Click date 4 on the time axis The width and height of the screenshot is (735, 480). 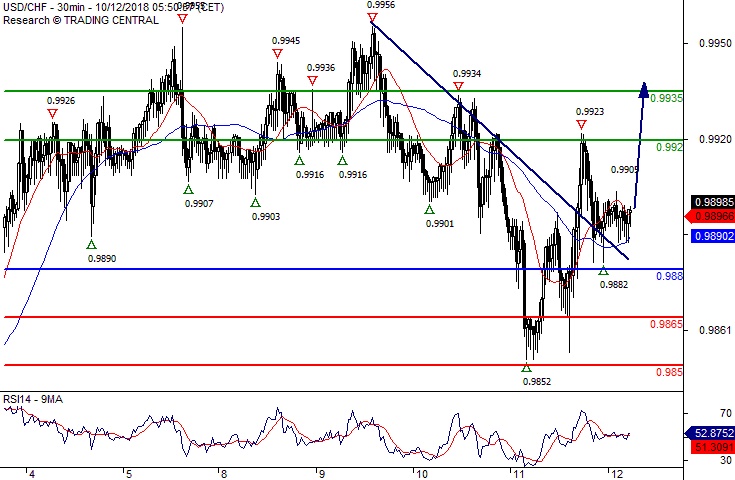tap(31, 474)
